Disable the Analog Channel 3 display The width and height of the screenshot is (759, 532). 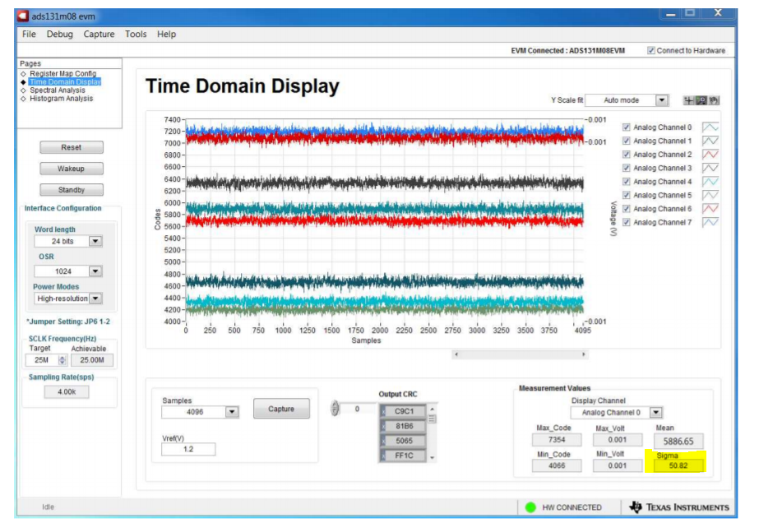[x=626, y=168]
